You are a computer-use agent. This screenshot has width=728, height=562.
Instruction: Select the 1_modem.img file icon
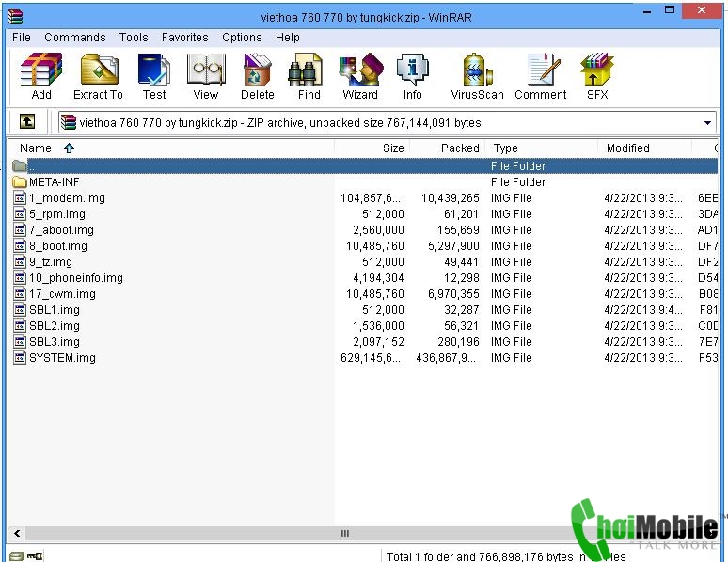tap(20, 198)
